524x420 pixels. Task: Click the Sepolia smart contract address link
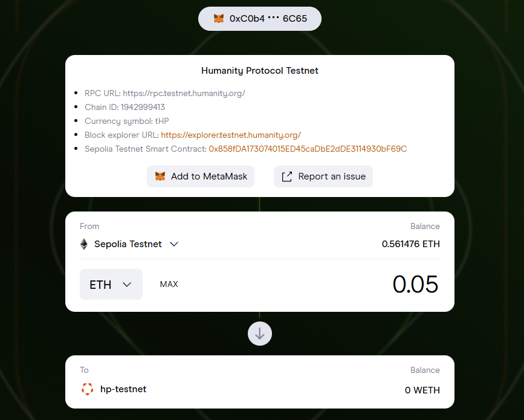tap(308, 149)
